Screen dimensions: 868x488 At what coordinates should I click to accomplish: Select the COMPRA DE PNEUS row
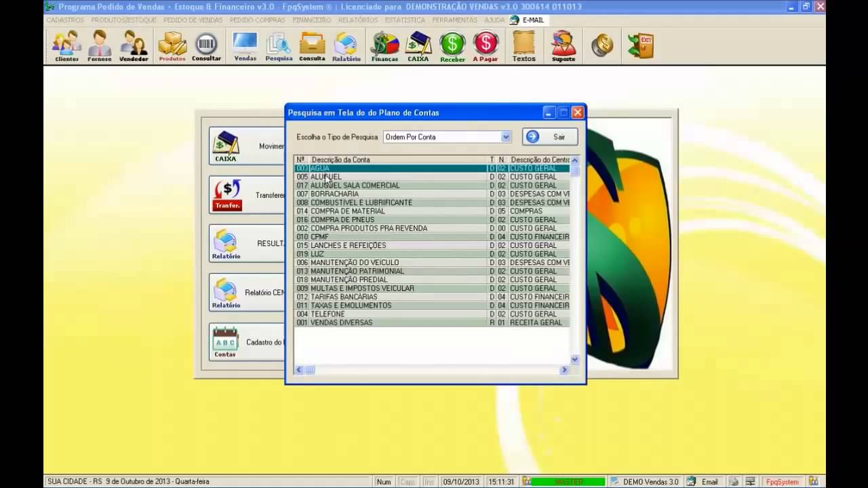432,220
